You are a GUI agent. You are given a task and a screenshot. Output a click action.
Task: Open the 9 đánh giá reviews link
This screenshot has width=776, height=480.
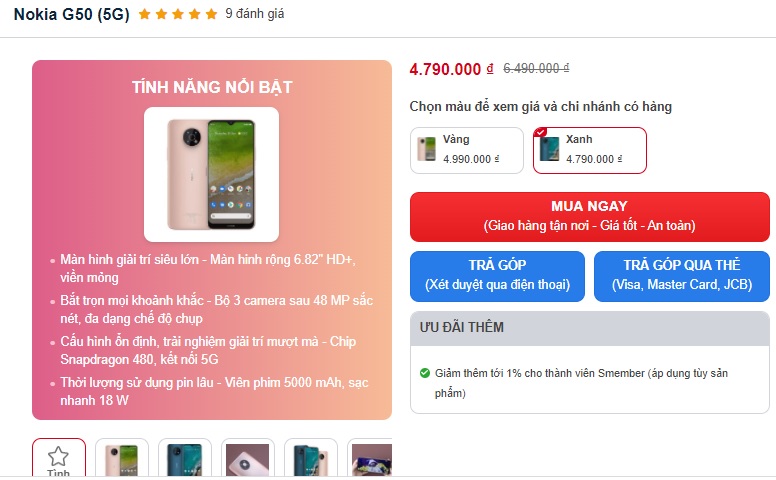[x=255, y=14]
